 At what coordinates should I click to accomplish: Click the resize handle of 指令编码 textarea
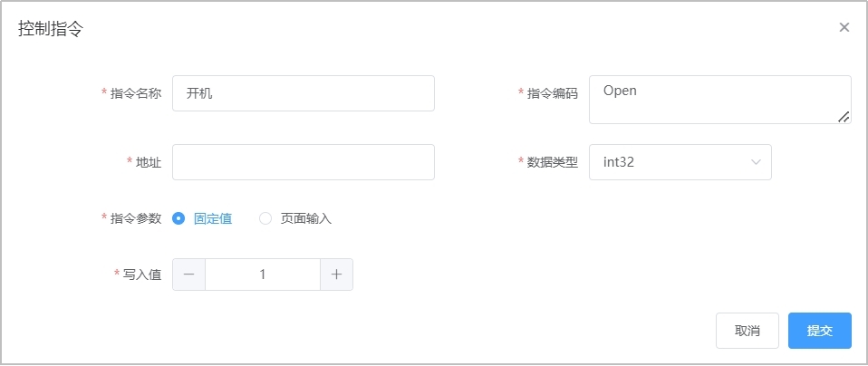coord(844,116)
